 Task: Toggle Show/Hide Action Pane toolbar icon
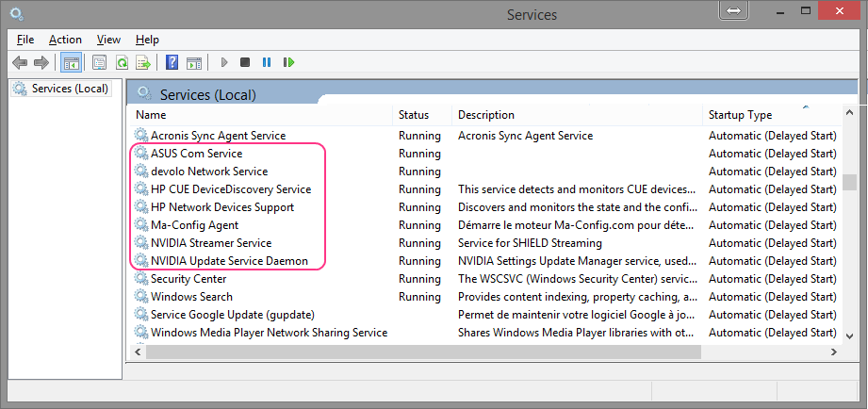[x=194, y=62]
